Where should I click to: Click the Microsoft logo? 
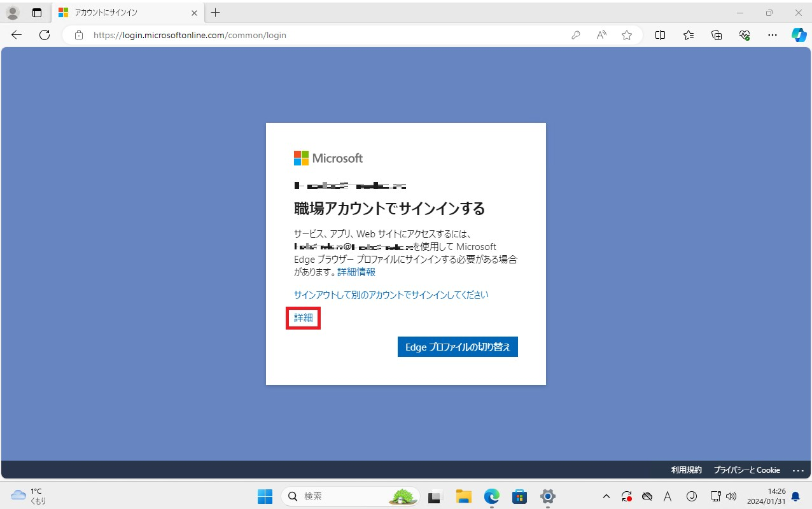[328, 158]
